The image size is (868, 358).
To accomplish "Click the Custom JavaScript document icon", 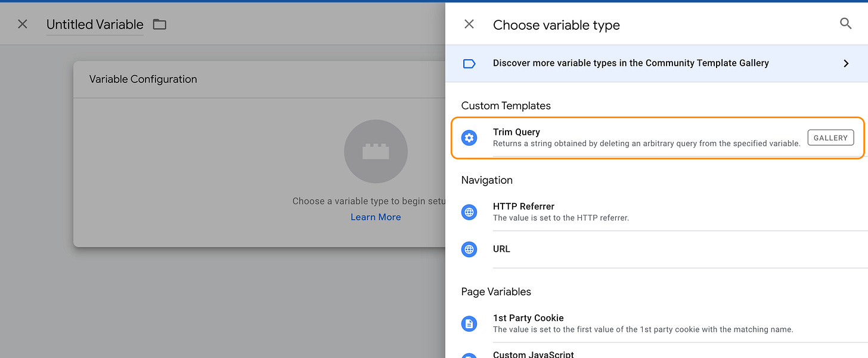I will (x=469, y=356).
